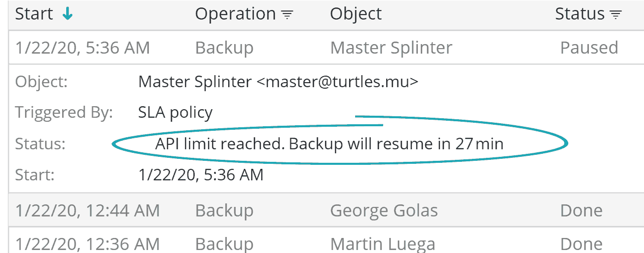Click the Start column sort arrow
Screen dimensions: 644x253
67,15
